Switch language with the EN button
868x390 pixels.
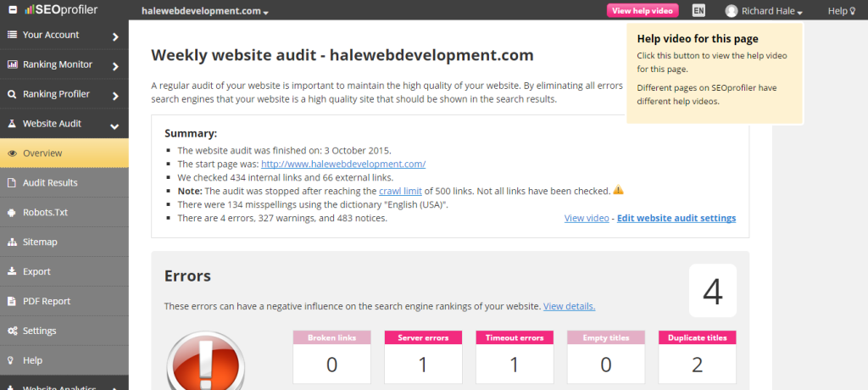tap(698, 11)
